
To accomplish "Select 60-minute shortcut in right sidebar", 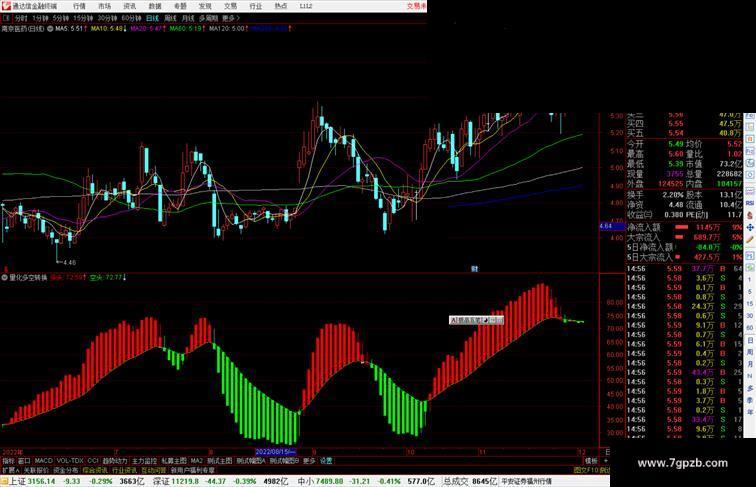I will pos(750,327).
